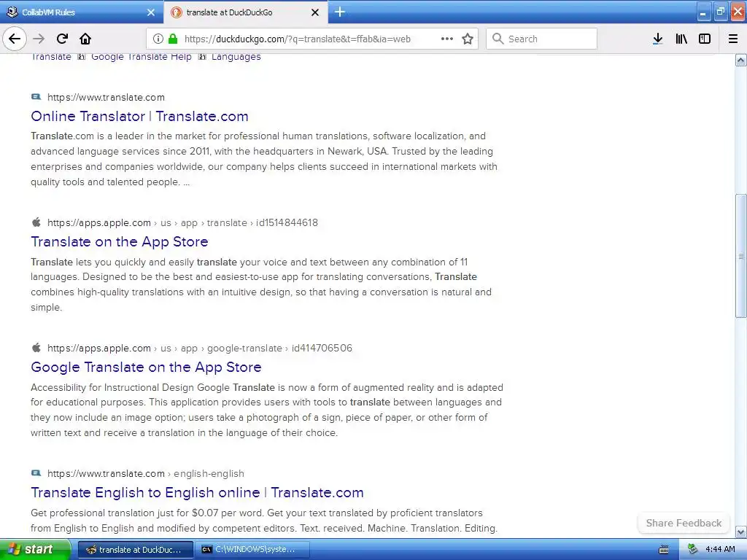Send feedback via Share Feedback button
Image resolution: width=747 pixels, height=560 pixels.
tap(684, 523)
